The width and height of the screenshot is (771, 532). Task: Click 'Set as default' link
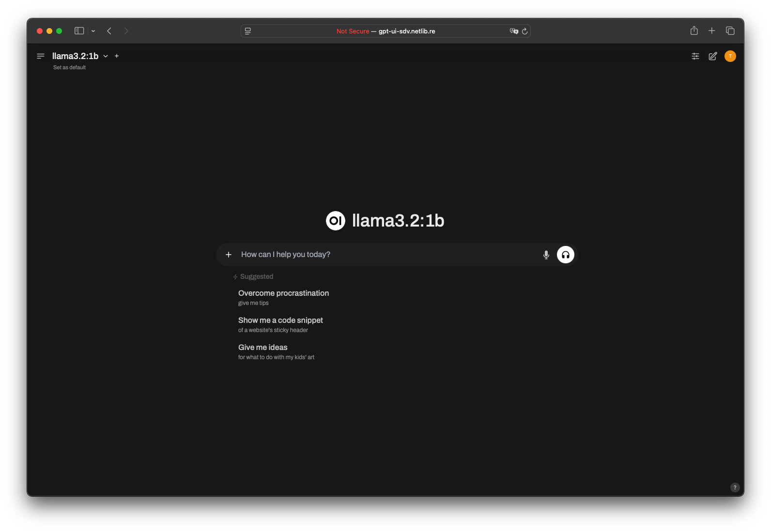pyautogui.click(x=69, y=68)
